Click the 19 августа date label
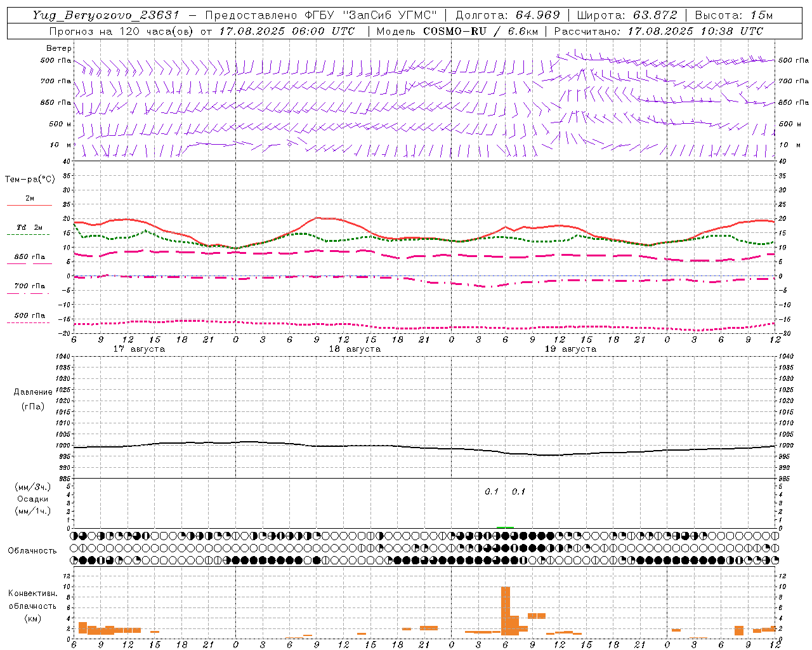The image size is (812, 650). pyautogui.click(x=570, y=349)
